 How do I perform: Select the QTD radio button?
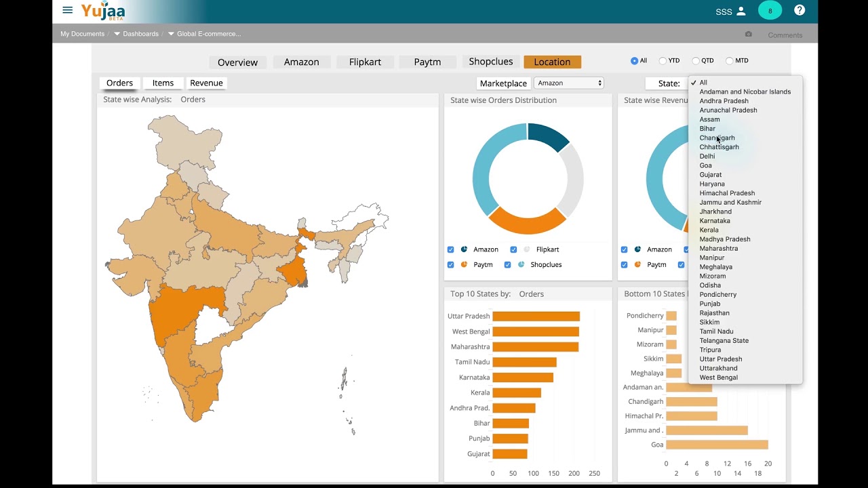(696, 61)
